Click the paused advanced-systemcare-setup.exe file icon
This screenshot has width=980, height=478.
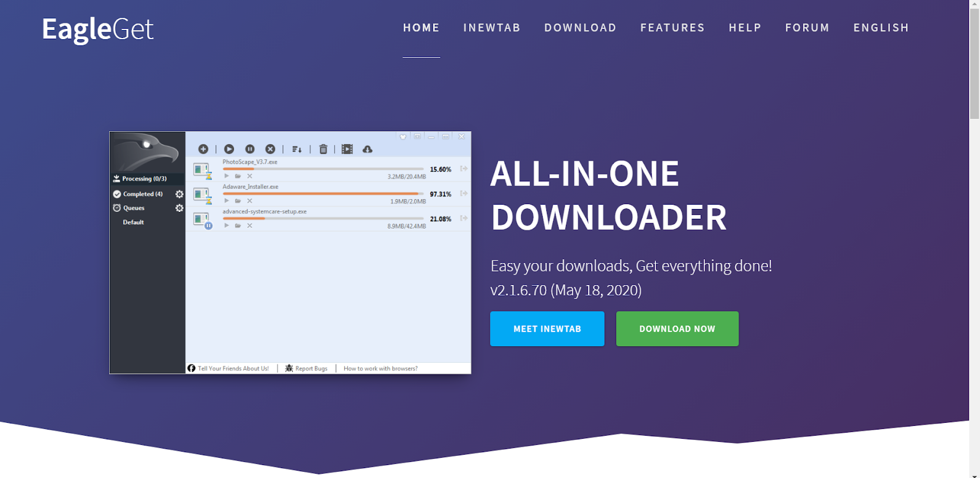(202, 221)
